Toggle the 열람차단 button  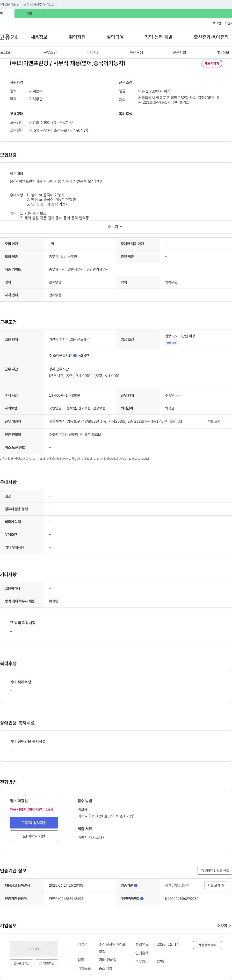(46, 964)
